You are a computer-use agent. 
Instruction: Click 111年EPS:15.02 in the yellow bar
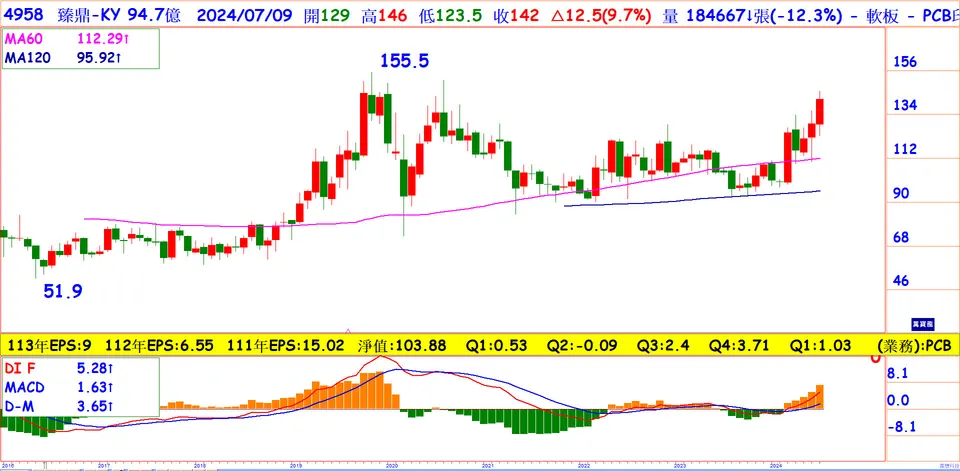pyautogui.click(x=286, y=345)
